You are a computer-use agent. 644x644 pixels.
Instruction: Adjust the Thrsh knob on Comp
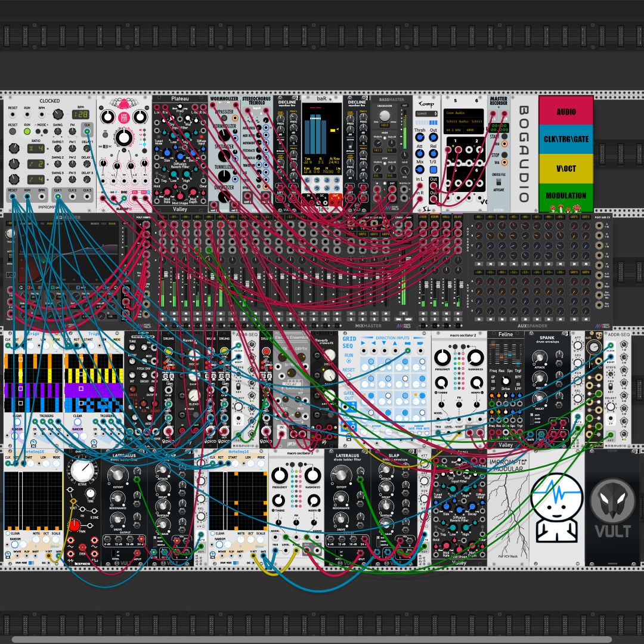(x=419, y=137)
